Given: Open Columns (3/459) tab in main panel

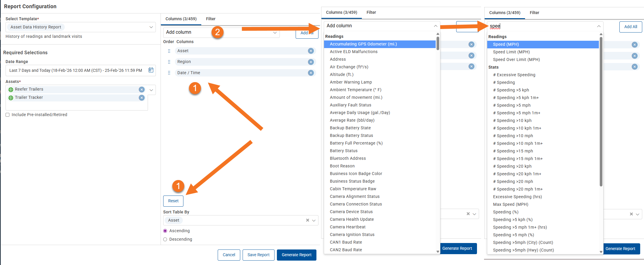Looking at the screenshot, I should tap(181, 19).
